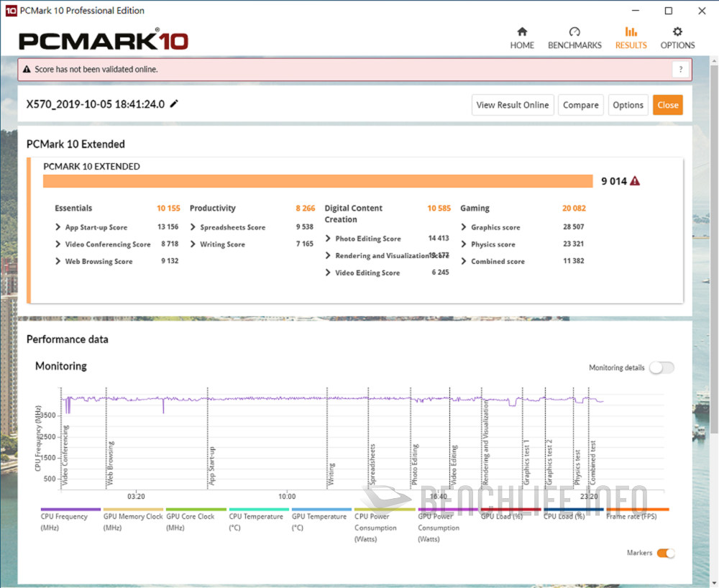Expand the Graphics score row

[464, 227]
